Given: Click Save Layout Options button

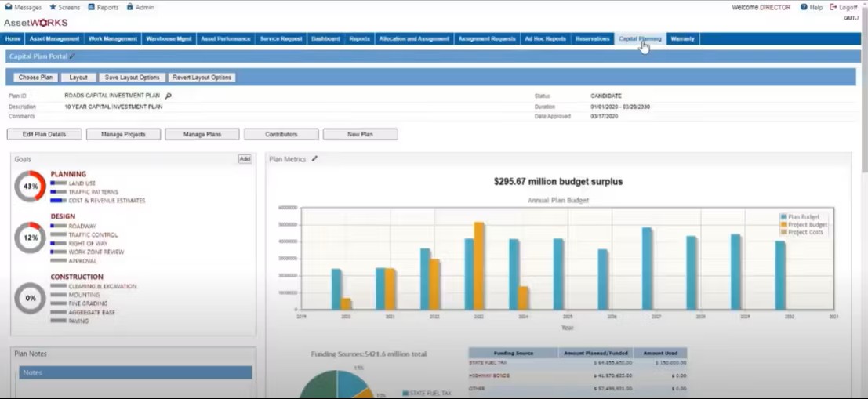Looking at the screenshot, I should tap(132, 78).
